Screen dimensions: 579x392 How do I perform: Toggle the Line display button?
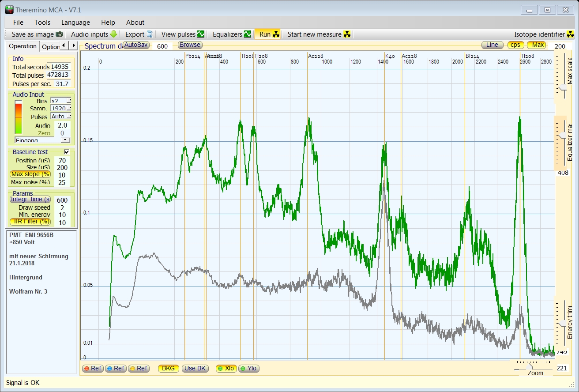click(x=492, y=45)
